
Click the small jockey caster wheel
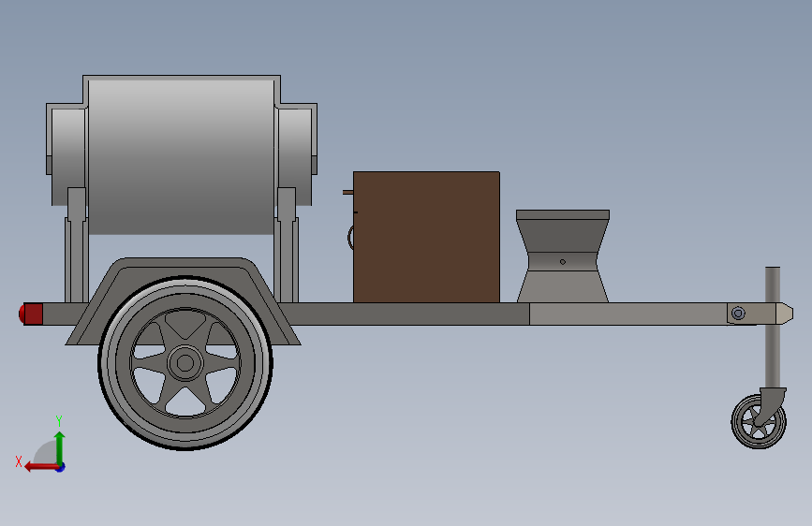click(759, 421)
